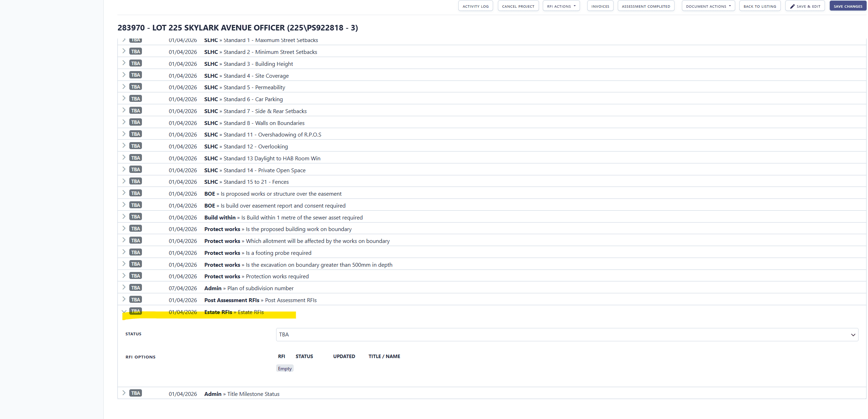Click TBA badge on Standard 6 Car Parking row

(135, 99)
